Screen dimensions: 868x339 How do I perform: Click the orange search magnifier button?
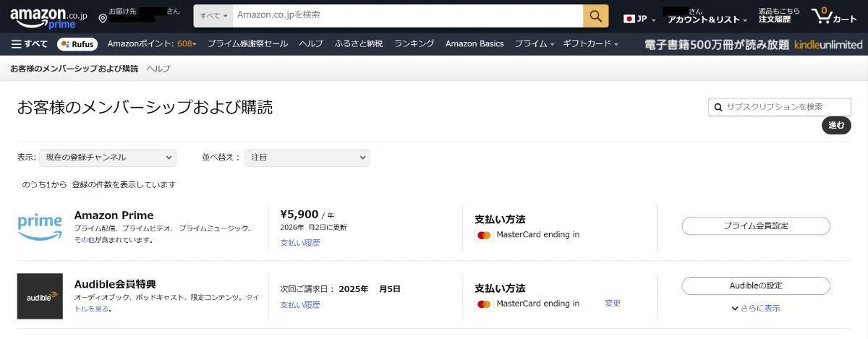595,15
